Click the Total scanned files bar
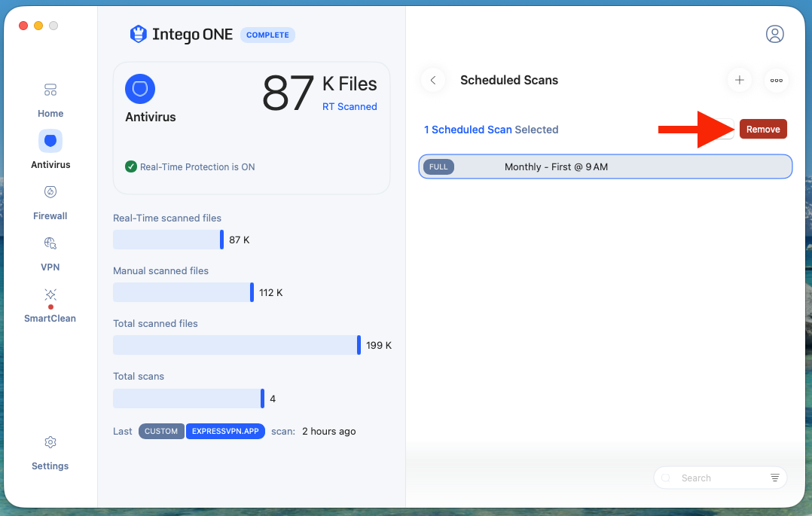The height and width of the screenshot is (516, 812). point(237,345)
